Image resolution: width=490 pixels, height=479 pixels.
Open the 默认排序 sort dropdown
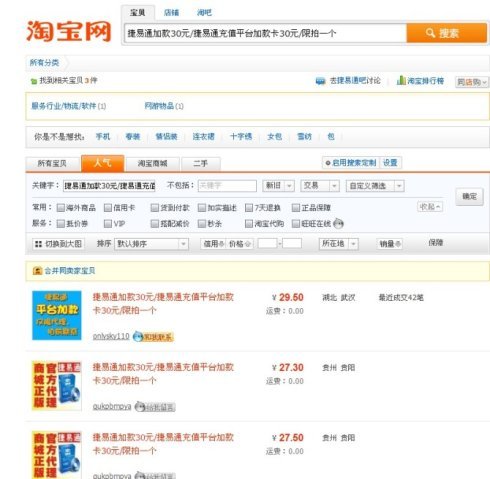[x=151, y=244]
